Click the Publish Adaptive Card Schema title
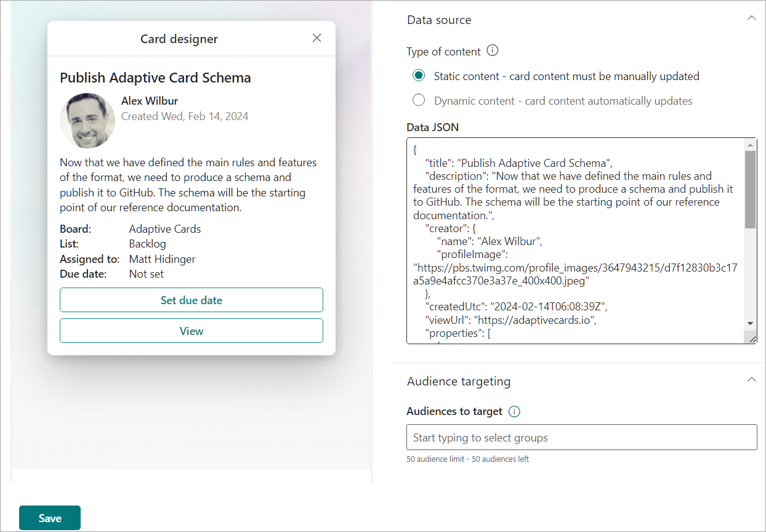Screen dimensions: 766x532 (155, 78)
